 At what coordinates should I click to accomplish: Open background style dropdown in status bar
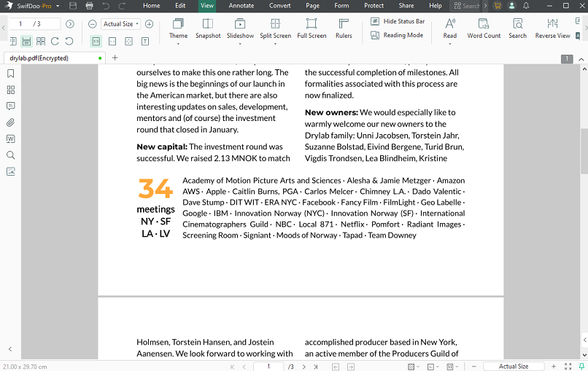[x=414, y=367]
